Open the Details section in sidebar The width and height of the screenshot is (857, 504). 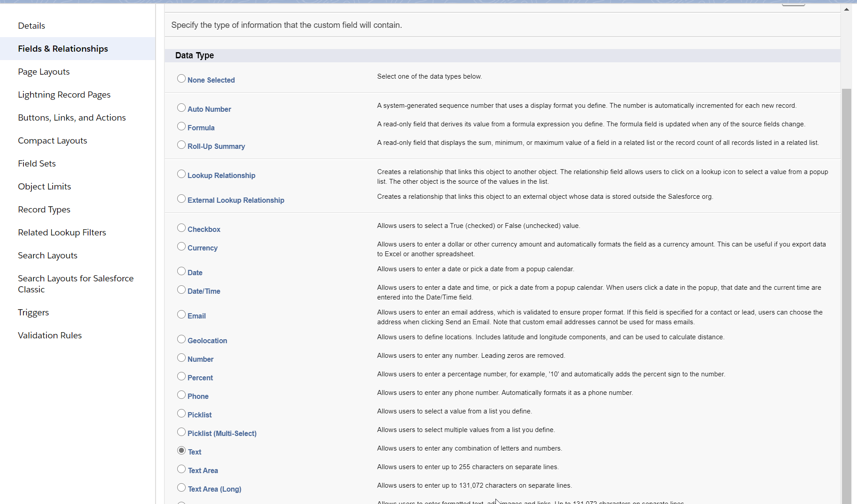pos(31,26)
